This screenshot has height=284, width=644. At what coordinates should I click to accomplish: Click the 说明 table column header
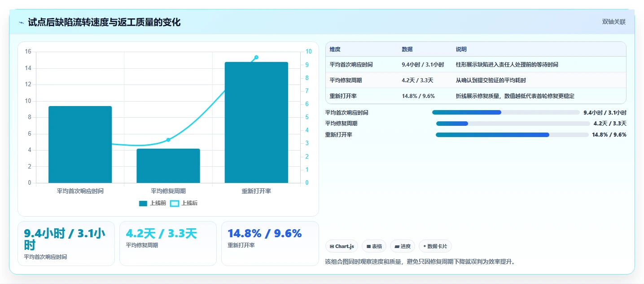click(461, 49)
